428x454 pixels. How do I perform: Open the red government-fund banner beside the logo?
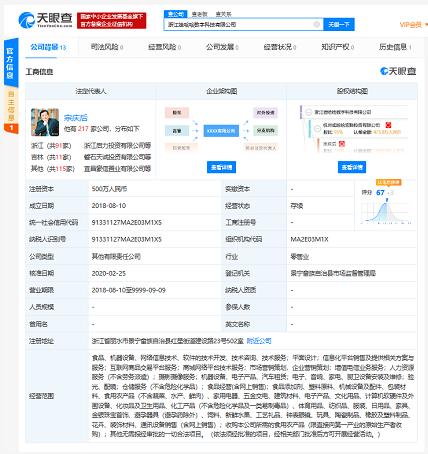click(111, 20)
